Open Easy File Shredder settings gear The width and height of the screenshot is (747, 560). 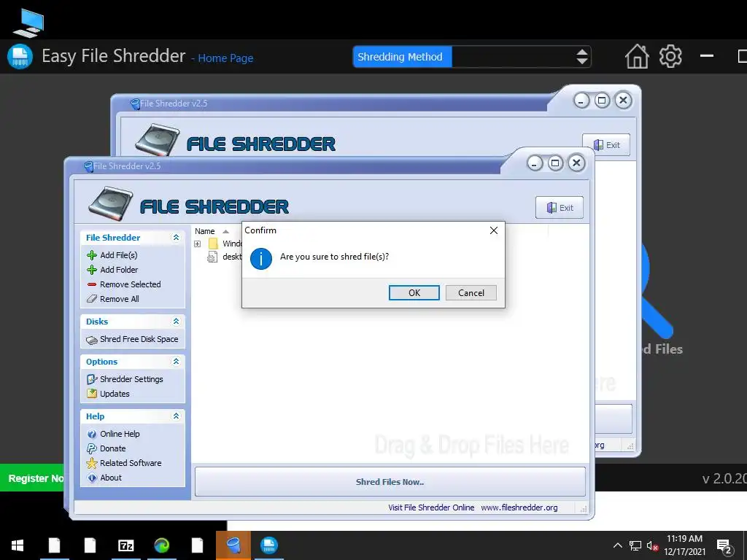click(670, 57)
